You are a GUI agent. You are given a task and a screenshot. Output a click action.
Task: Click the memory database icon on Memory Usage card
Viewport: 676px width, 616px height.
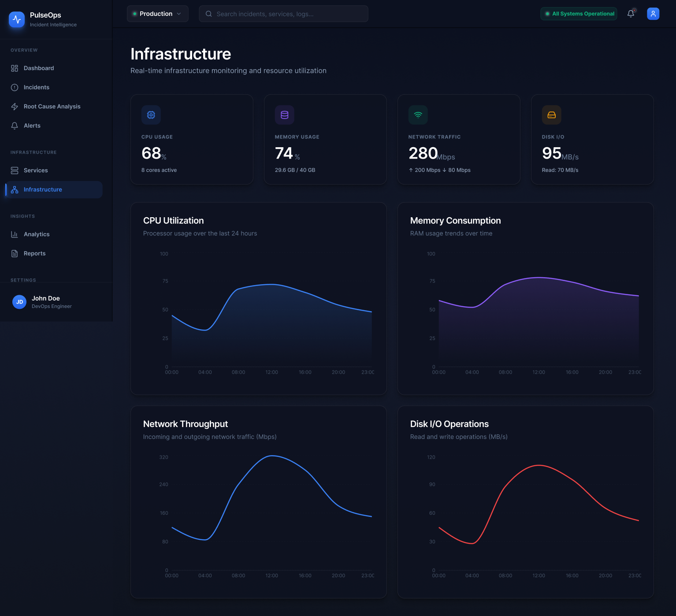284,115
